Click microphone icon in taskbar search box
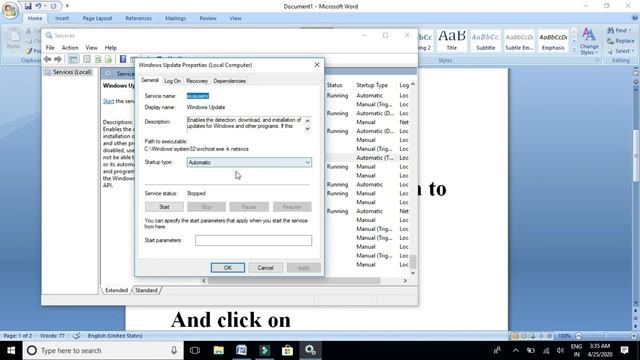 pos(174,350)
